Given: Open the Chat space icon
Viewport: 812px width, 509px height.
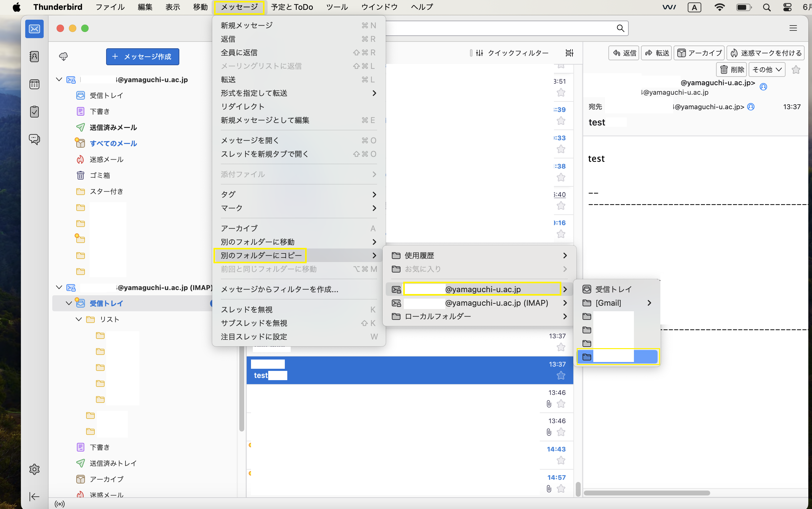Looking at the screenshot, I should (34, 139).
